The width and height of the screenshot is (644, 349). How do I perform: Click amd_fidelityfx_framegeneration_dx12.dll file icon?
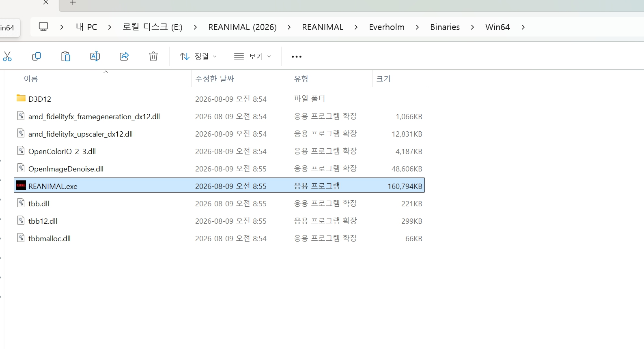pos(21,116)
